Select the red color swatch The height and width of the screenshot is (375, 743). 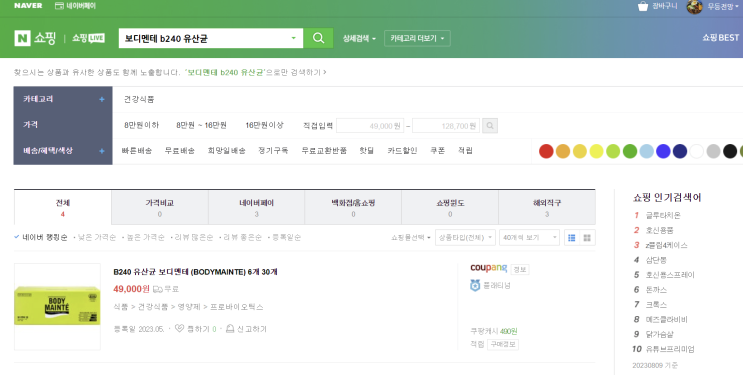[546, 151]
